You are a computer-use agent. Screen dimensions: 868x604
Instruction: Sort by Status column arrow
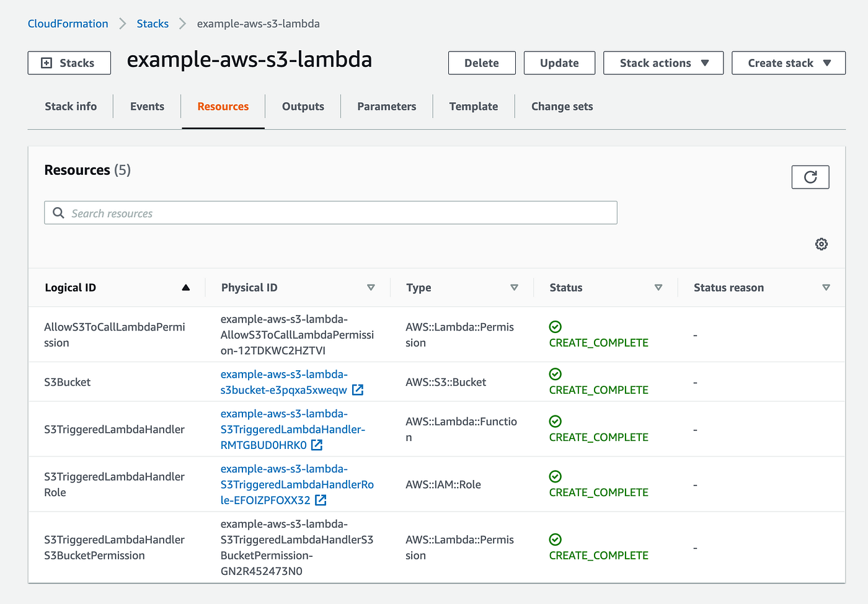click(x=658, y=287)
